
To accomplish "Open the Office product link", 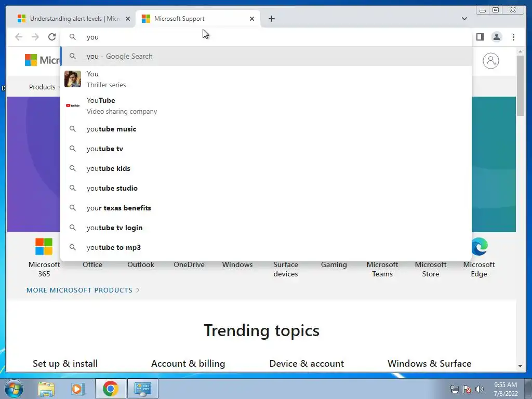I will point(92,264).
